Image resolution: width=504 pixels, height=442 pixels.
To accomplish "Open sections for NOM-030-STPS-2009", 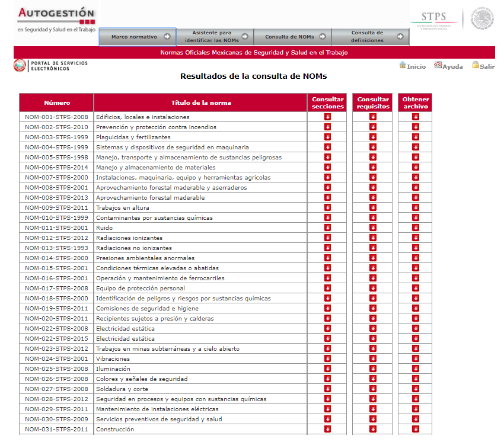I will (x=327, y=419).
